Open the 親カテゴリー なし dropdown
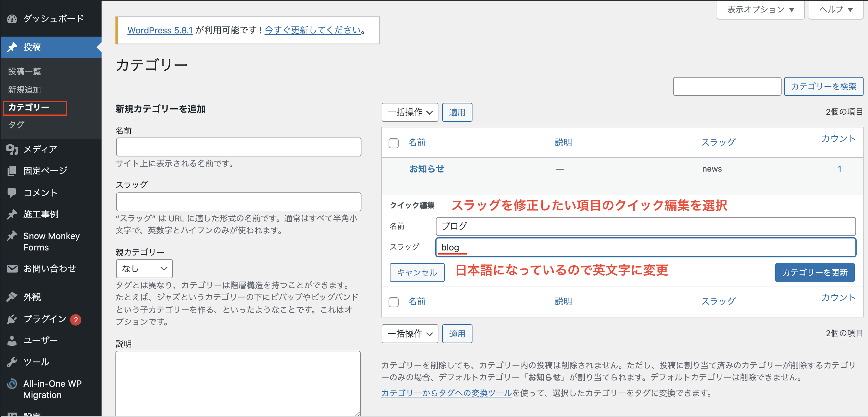Viewport: 868px width, 417px height. pos(144,269)
